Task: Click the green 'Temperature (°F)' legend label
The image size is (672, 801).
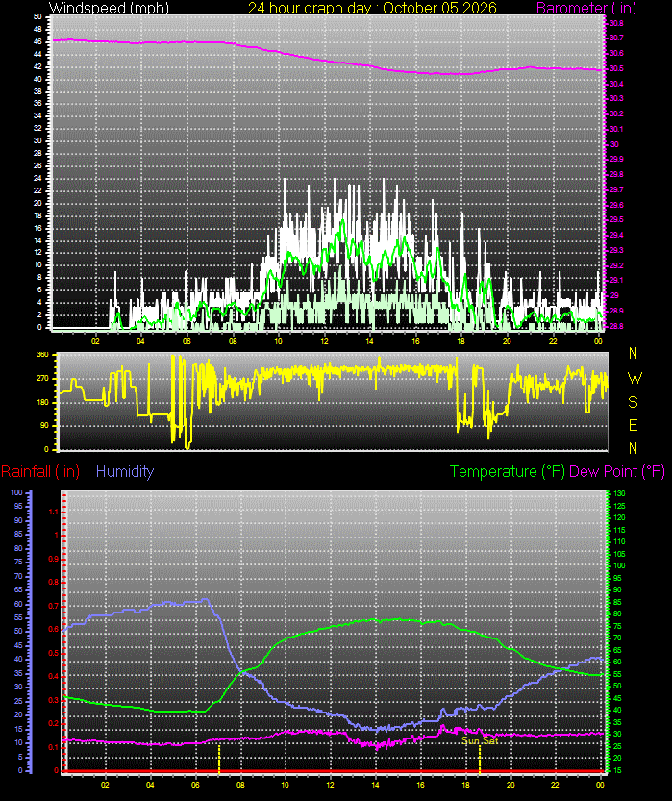Action: tap(508, 471)
